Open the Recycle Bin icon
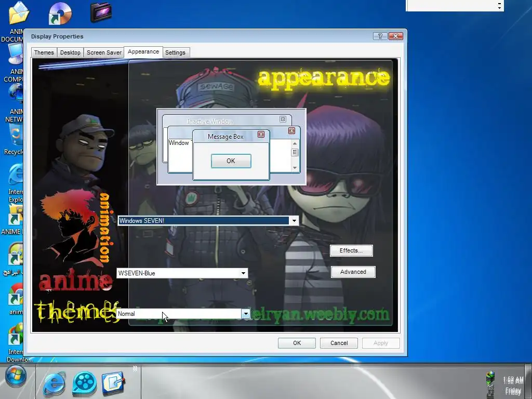532x399 pixels. (16, 135)
